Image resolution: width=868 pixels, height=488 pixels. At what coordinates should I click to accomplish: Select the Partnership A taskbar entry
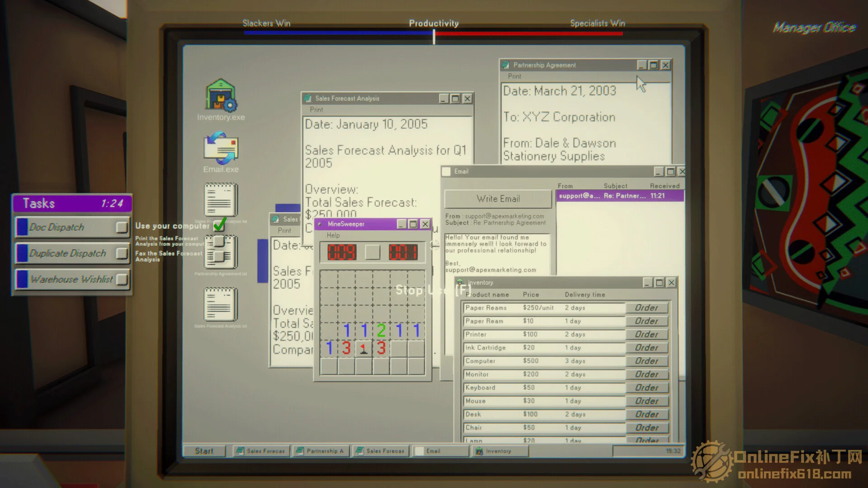pos(321,451)
